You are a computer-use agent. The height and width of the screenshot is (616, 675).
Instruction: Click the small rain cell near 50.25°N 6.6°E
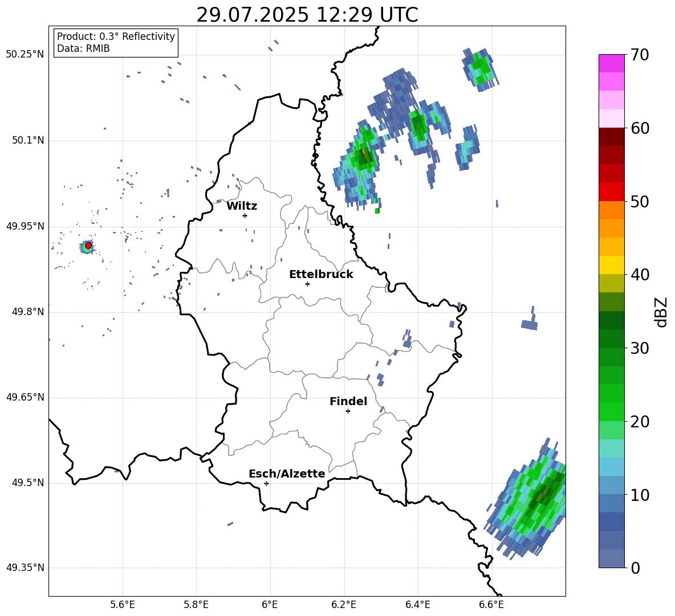click(x=480, y=69)
